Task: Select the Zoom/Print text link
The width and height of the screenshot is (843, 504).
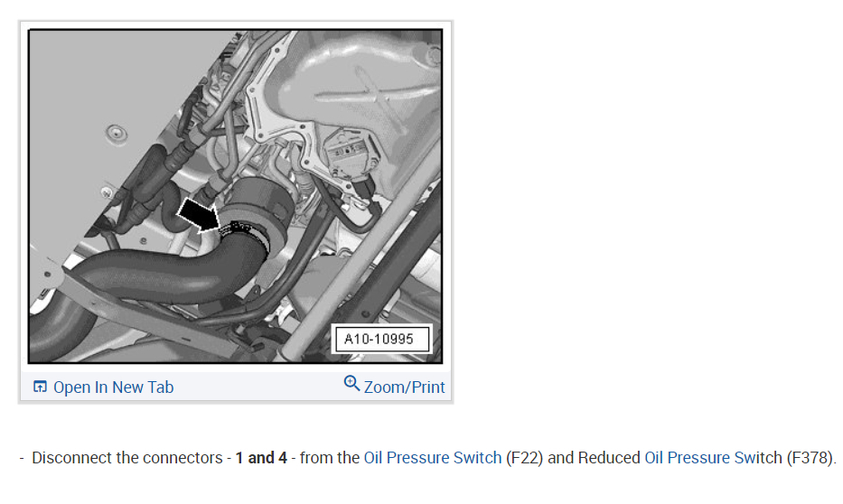Action: pos(404,387)
